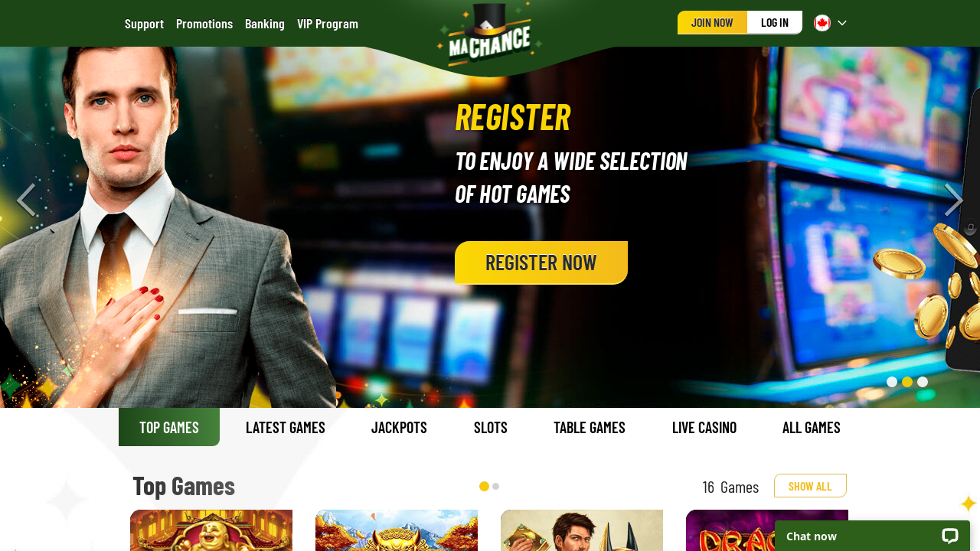The height and width of the screenshot is (551, 980).
Task: Select the third banner carousel dot
Action: click(923, 382)
